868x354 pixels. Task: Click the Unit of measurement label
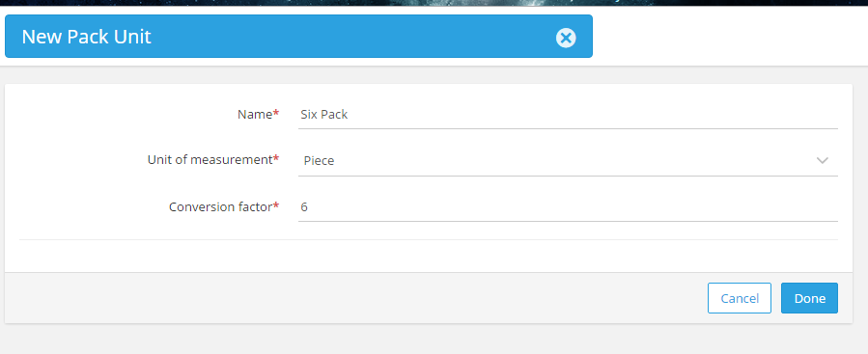pyautogui.click(x=210, y=160)
